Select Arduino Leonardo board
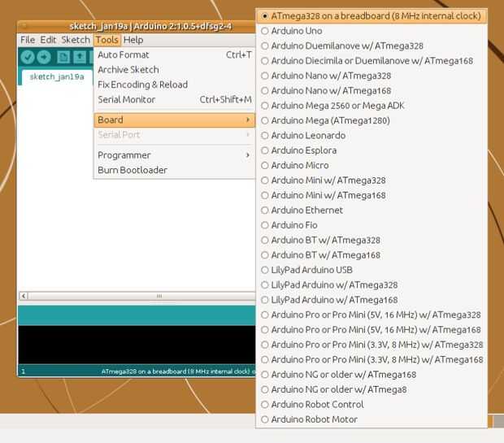 [371, 136]
